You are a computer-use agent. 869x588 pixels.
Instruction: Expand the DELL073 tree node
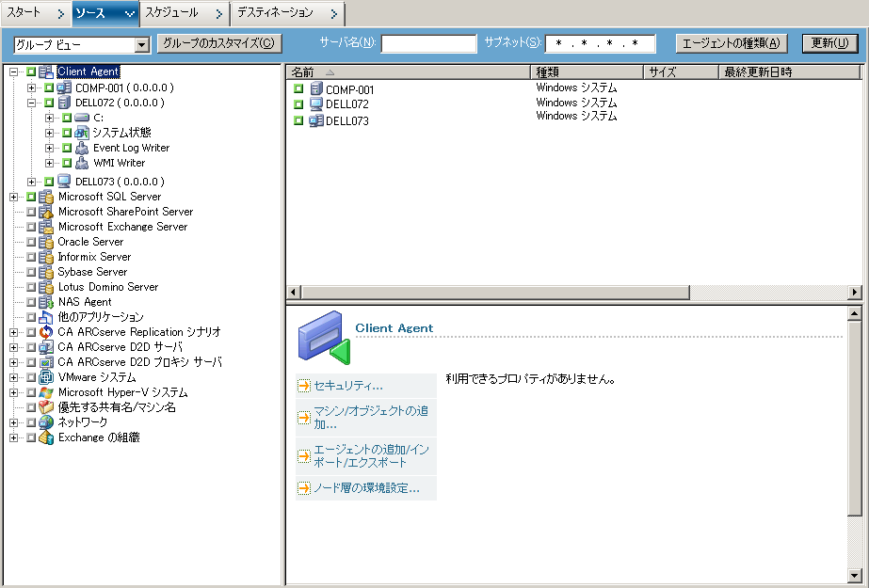click(32, 181)
